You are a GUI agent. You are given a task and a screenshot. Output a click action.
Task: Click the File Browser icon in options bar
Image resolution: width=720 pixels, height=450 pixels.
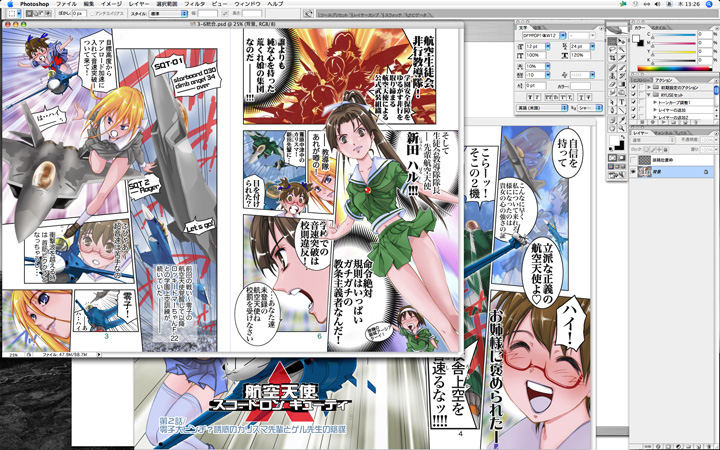[309, 13]
